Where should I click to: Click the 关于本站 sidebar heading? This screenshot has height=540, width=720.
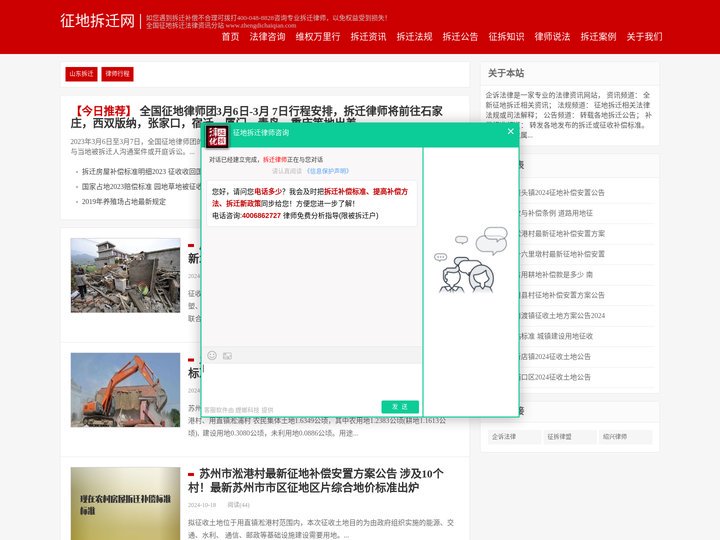[x=506, y=73]
